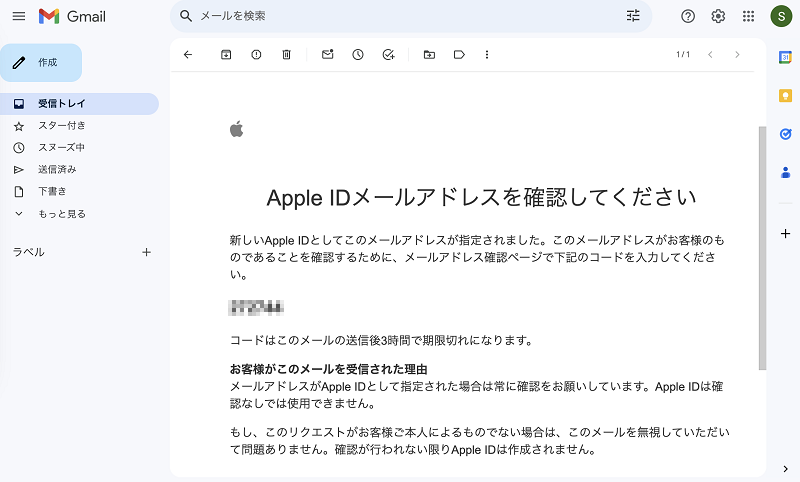The image size is (800, 482).
Task: Add this email to Tasks
Action: click(x=388, y=55)
